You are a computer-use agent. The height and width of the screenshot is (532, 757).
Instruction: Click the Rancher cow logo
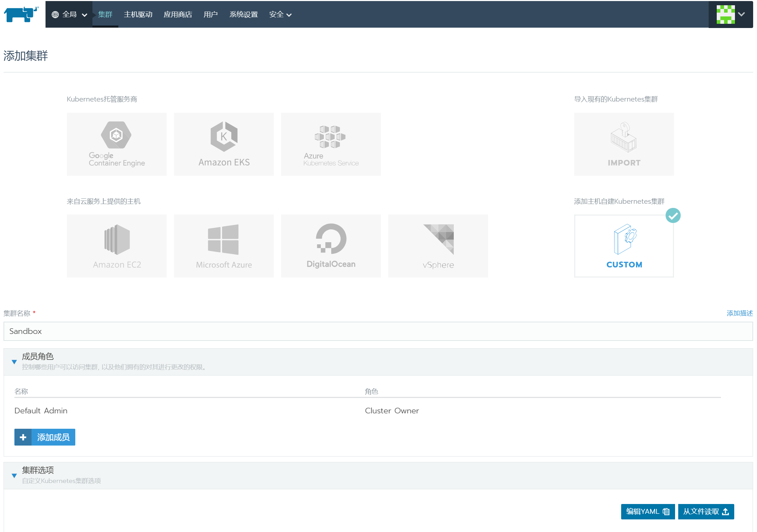(21, 14)
